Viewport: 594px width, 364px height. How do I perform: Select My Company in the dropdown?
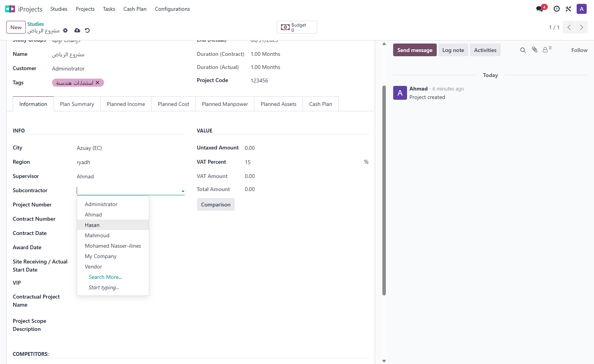click(113, 256)
